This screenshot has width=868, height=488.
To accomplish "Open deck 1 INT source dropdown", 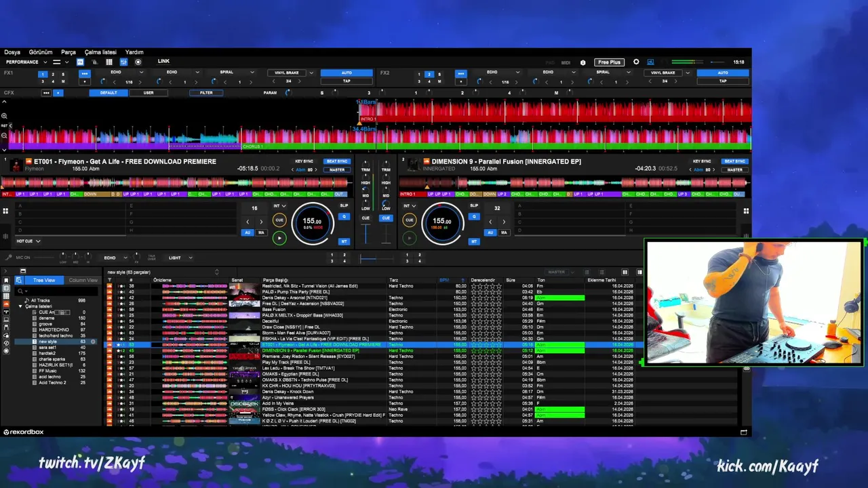I will 279,206.
